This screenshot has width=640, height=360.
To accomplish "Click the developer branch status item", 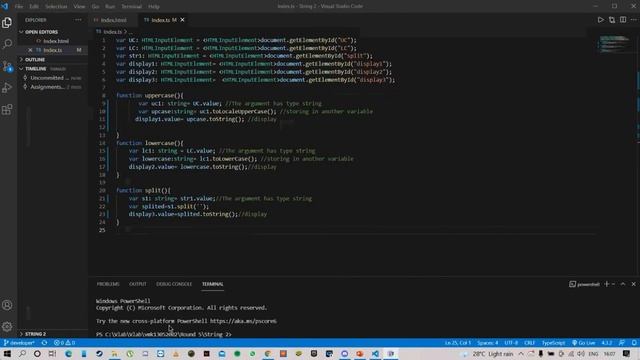I will 19,343.
